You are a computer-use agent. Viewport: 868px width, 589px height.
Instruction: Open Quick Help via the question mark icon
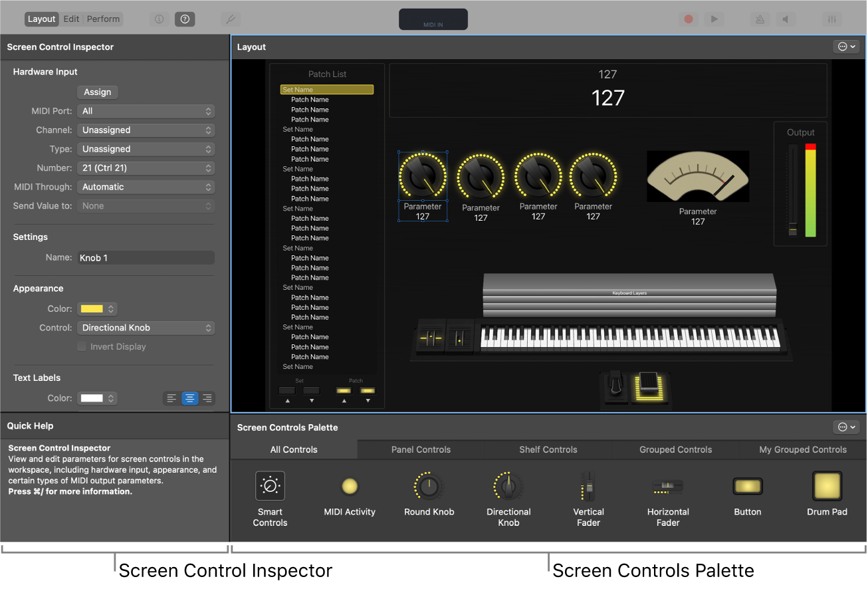pyautogui.click(x=185, y=19)
